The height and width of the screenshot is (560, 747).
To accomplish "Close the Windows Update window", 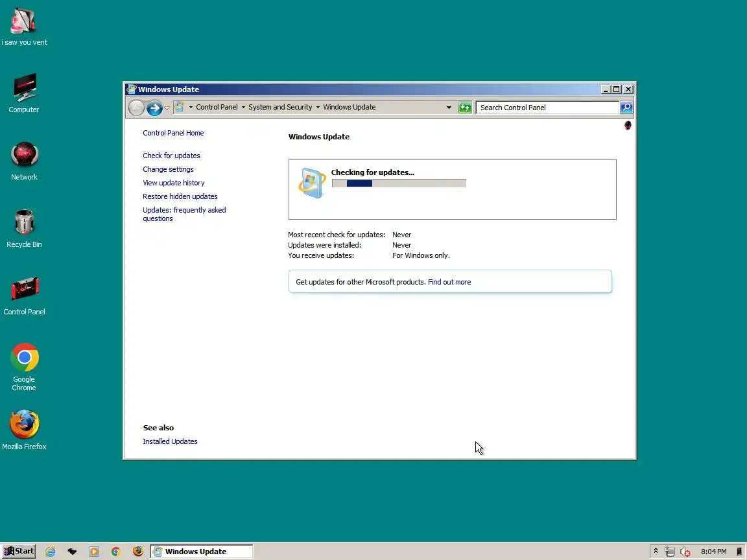I will point(628,89).
